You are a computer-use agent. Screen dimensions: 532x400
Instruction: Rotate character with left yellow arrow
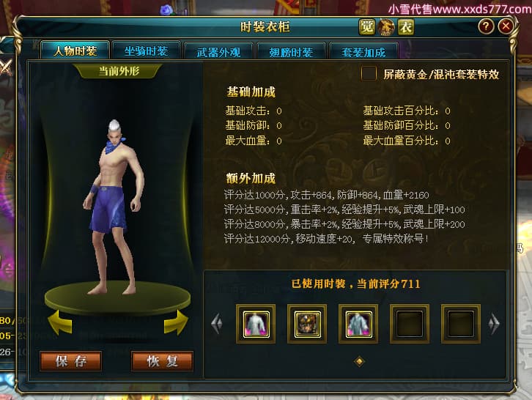pos(59,322)
